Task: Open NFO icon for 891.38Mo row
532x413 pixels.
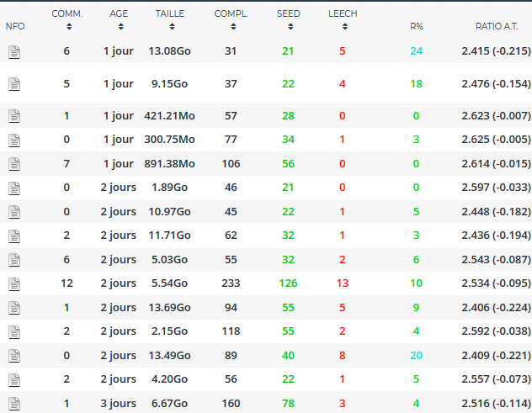Action: (x=14, y=164)
